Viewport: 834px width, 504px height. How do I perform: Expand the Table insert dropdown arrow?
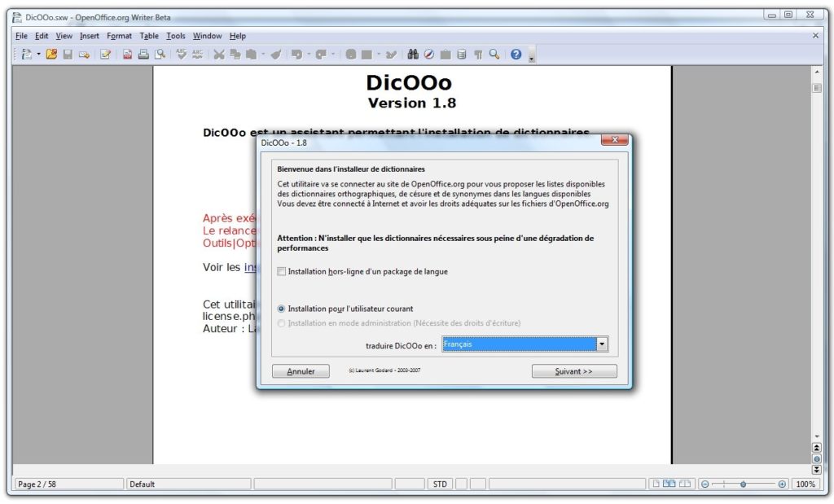pos(378,55)
